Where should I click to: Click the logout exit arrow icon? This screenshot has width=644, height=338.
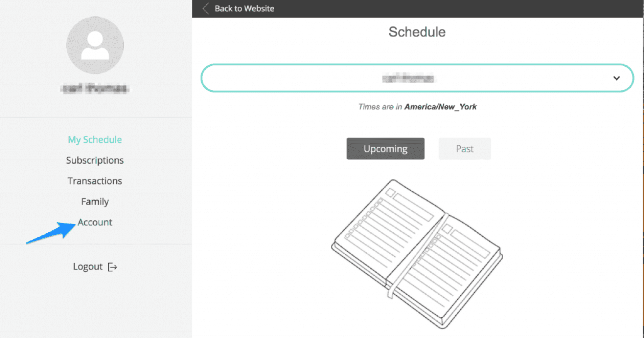tap(112, 267)
